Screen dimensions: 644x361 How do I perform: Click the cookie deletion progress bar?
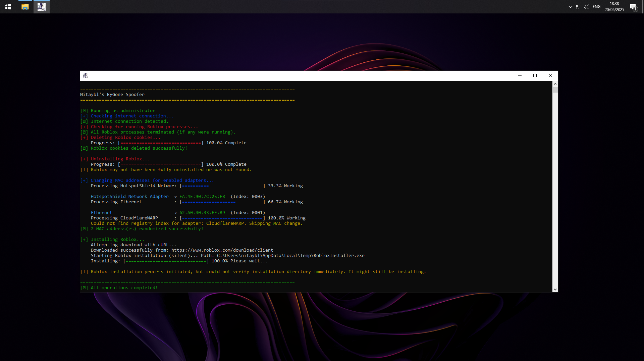(x=161, y=143)
